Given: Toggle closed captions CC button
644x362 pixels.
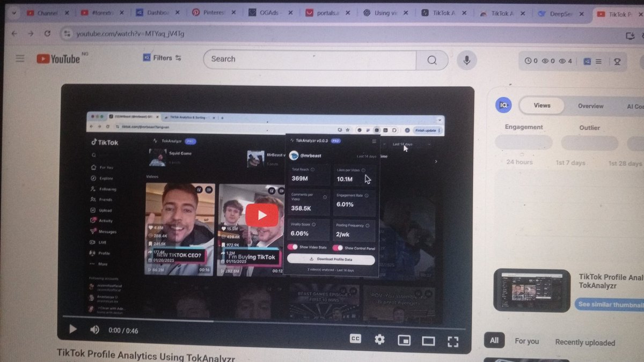Looking at the screenshot, I should click(355, 338).
